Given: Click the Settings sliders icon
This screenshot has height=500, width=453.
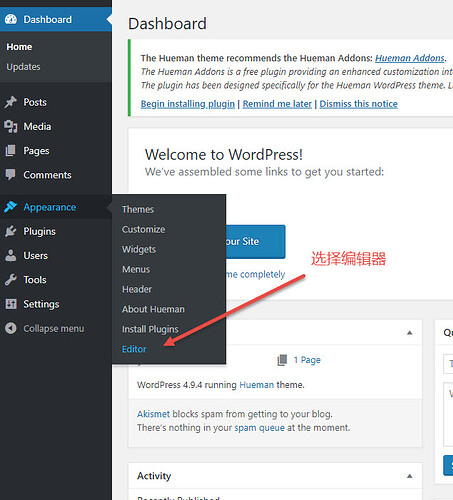Looking at the screenshot, I should click(x=11, y=304).
